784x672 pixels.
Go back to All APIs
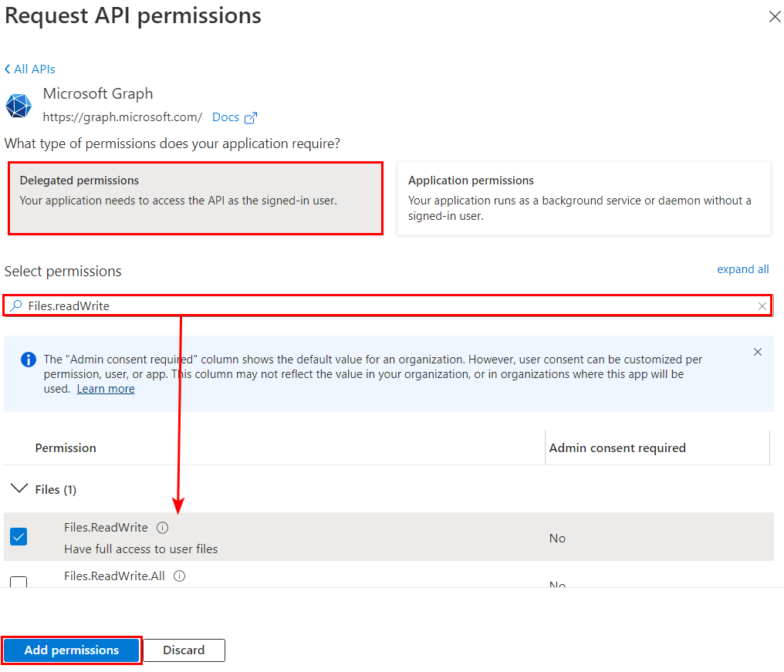point(30,69)
